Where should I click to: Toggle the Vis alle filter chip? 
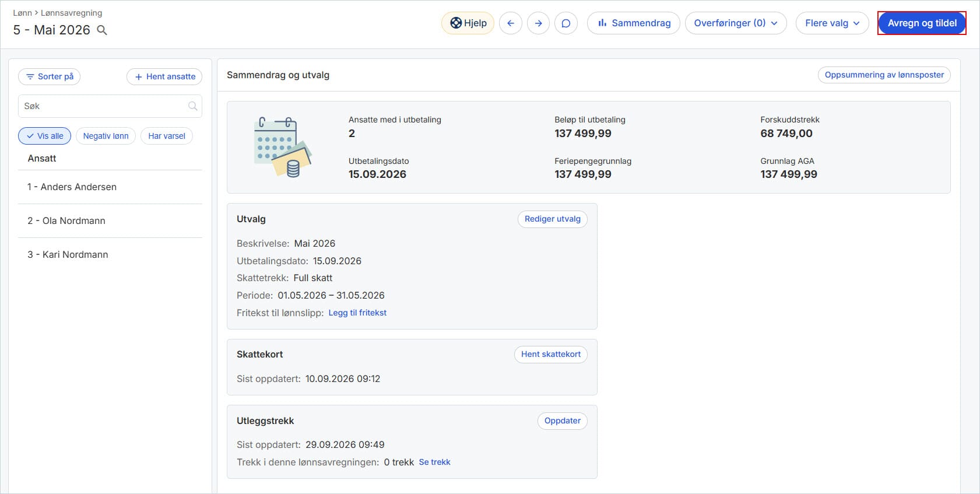[45, 136]
